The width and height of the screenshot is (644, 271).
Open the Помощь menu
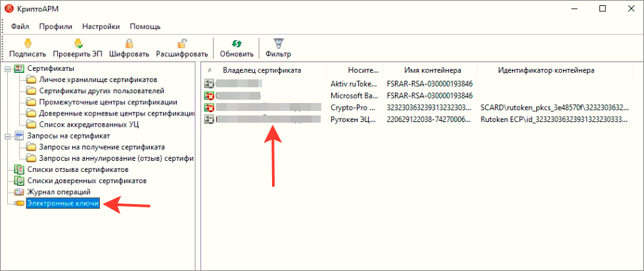click(145, 27)
